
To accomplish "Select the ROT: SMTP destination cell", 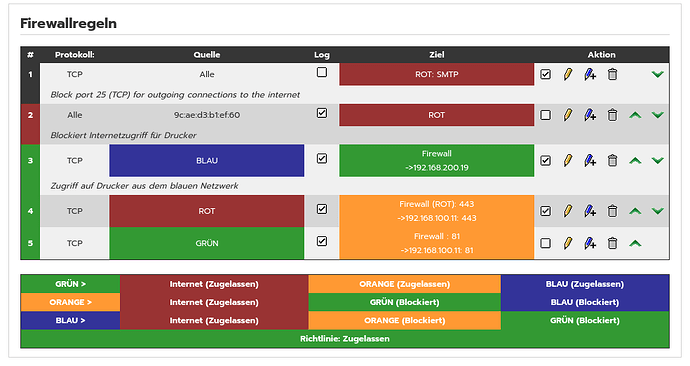I will (x=437, y=74).
